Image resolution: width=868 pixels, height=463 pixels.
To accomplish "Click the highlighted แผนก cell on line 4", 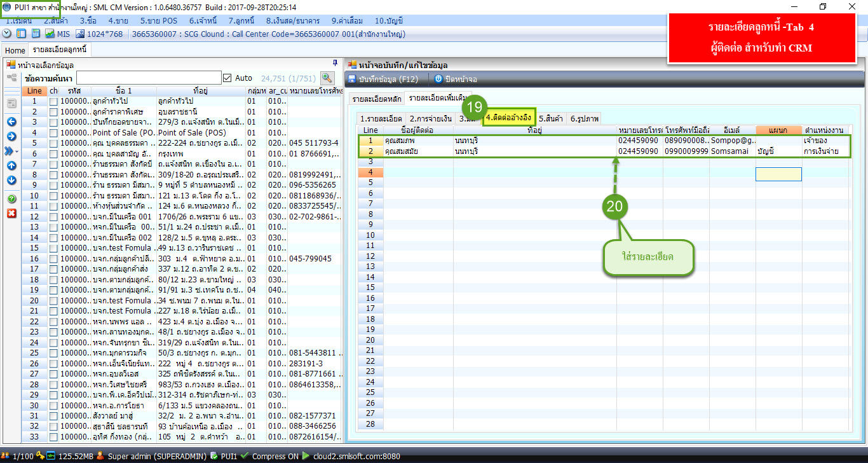I will [778, 174].
